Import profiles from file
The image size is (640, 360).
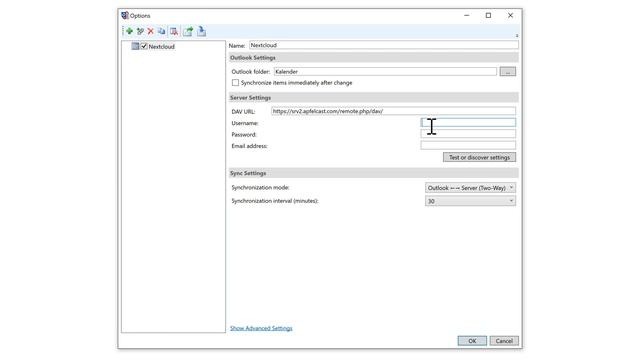tap(201, 31)
